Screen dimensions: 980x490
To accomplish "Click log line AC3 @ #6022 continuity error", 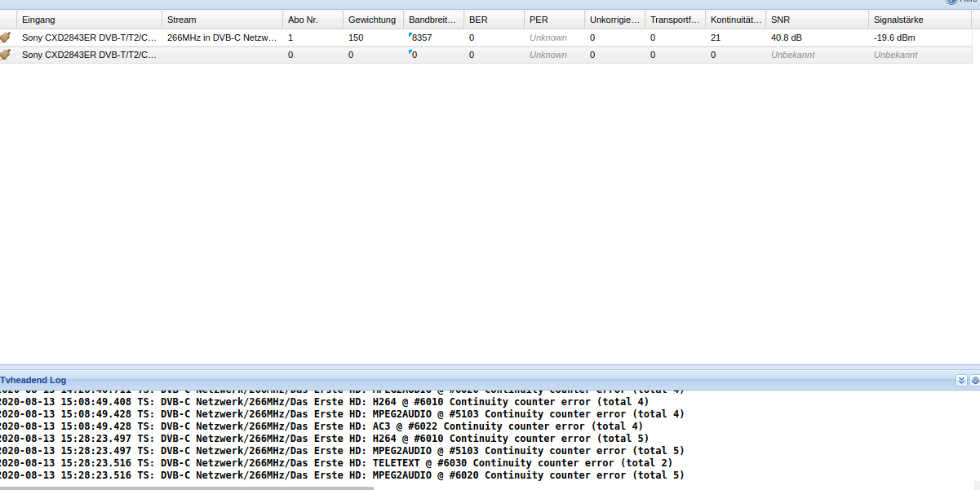I will coord(321,426).
